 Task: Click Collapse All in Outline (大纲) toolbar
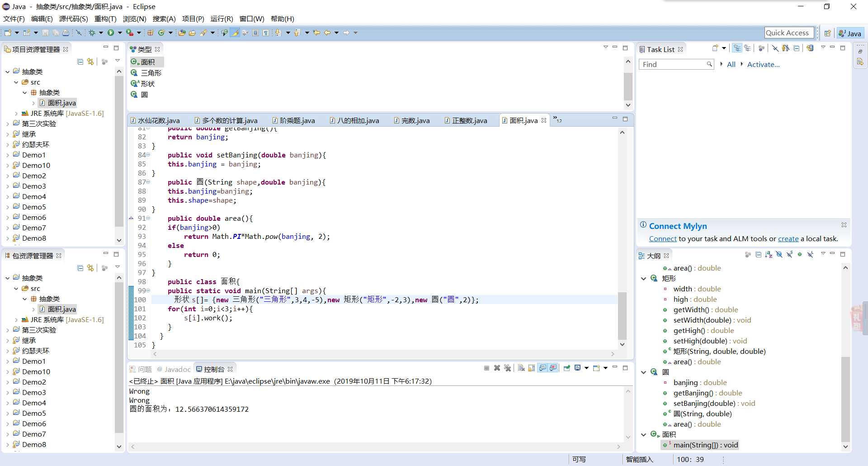[758, 255]
